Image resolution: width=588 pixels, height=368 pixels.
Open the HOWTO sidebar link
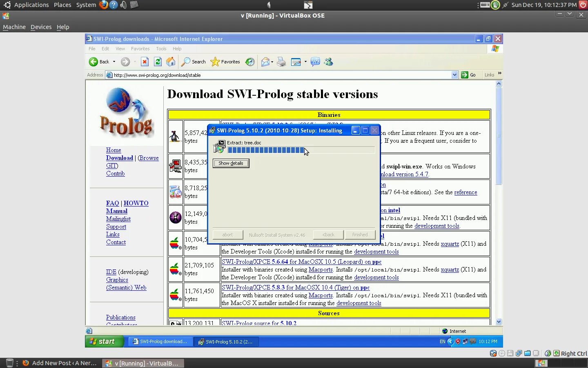click(136, 203)
